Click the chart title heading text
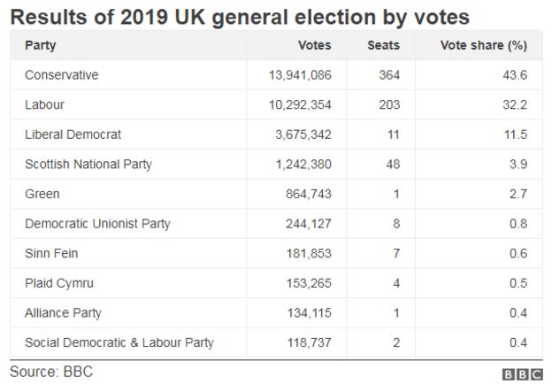Screen dimensions: 552x392 pyautogui.click(x=239, y=15)
